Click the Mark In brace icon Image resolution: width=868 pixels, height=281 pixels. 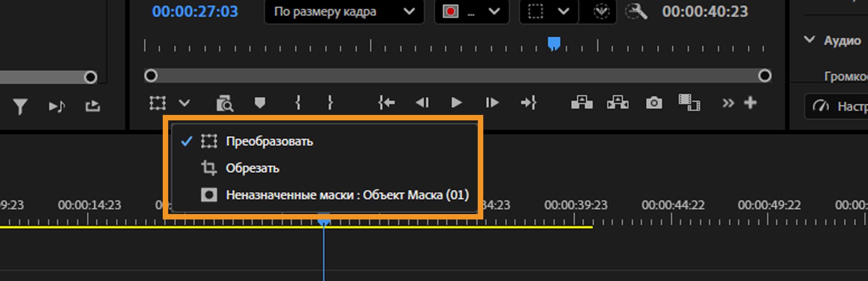click(x=297, y=103)
